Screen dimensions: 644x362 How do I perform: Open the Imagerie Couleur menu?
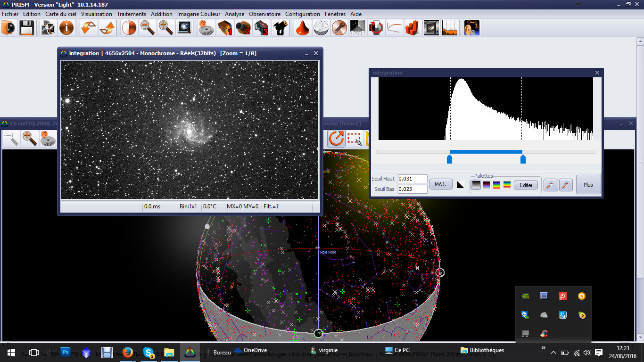tap(198, 14)
